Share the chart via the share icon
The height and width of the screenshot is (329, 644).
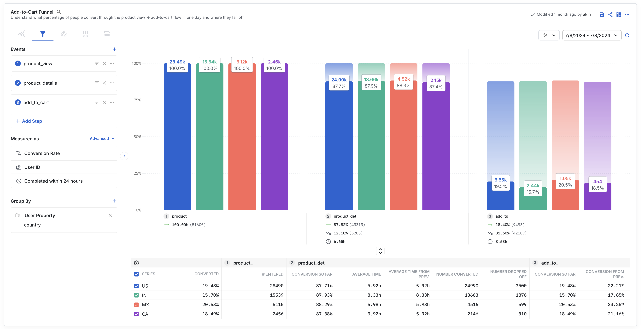(x=610, y=14)
